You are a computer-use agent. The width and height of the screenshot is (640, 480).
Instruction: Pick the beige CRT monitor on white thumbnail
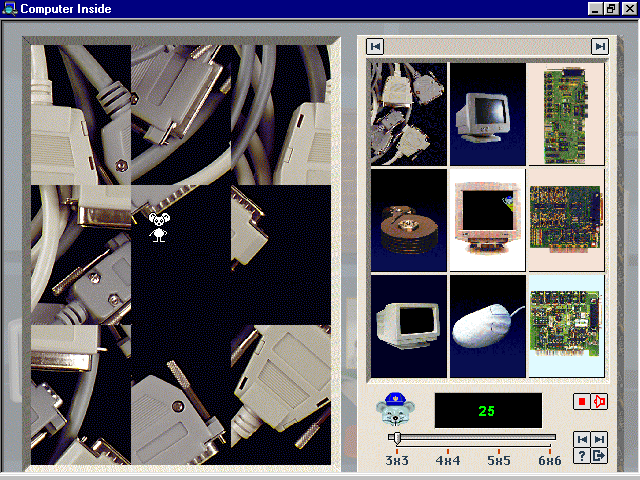click(x=488, y=219)
